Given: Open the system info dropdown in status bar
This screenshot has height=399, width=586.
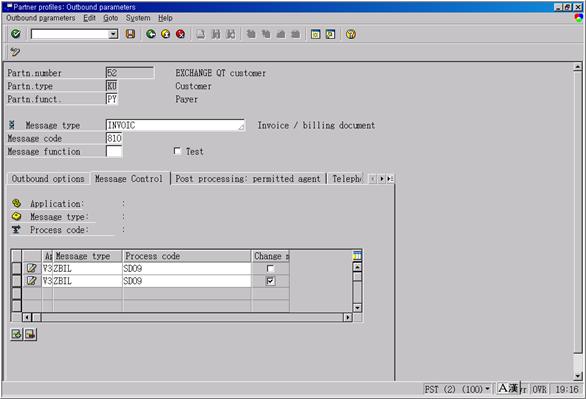Looking at the screenshot, I should (487, 389).
